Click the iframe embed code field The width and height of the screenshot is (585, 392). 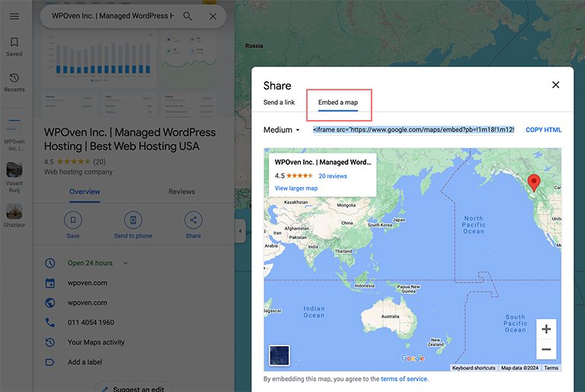[413, 130]
